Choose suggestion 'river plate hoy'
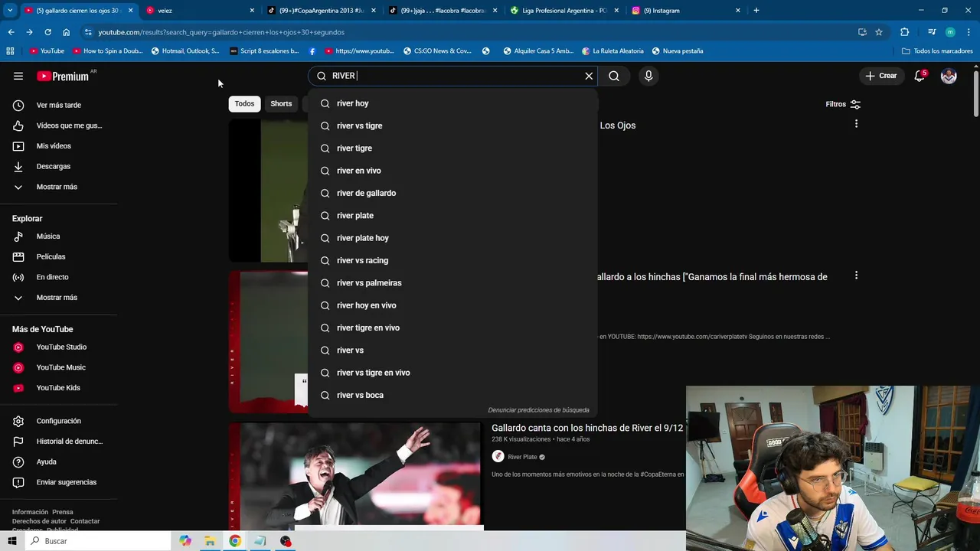Image resolution: width=980 pixels, height=551 pixels. click(452, 238)
